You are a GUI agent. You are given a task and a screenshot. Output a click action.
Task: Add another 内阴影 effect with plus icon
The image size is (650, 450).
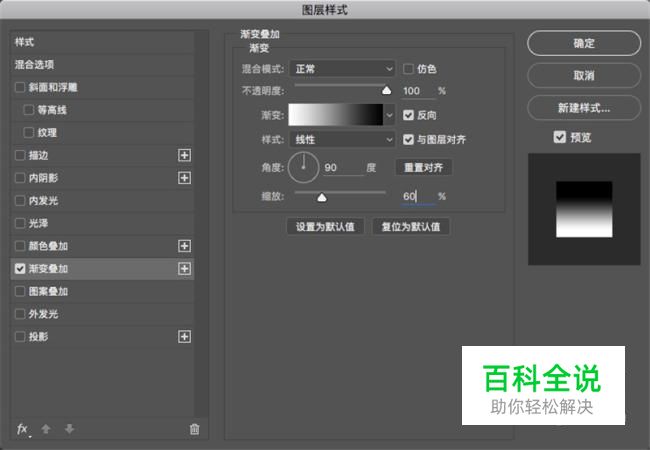(x=184, y=178)
